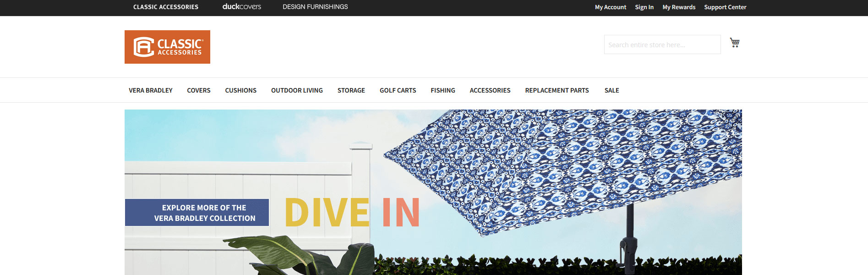This screenshot has width=868, height=275.
Task: Click the Sign In link
Action: 644,7
